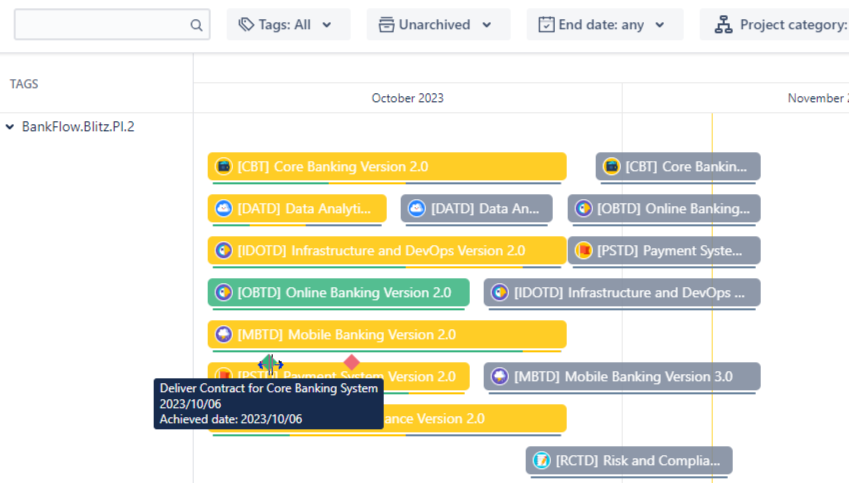849x483 pixels.
Task: Click progress line under [CBT] Core Banking Version 2.0
Action: pyautogui.click(x=387, y=183)
